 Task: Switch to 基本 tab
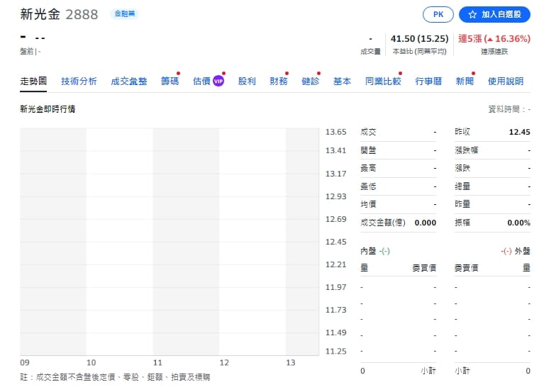tap(342, 81)
